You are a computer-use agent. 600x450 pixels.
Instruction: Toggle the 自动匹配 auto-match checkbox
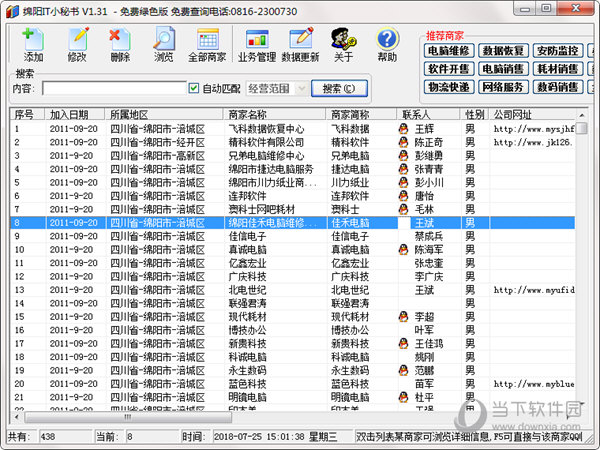(194, 89)
